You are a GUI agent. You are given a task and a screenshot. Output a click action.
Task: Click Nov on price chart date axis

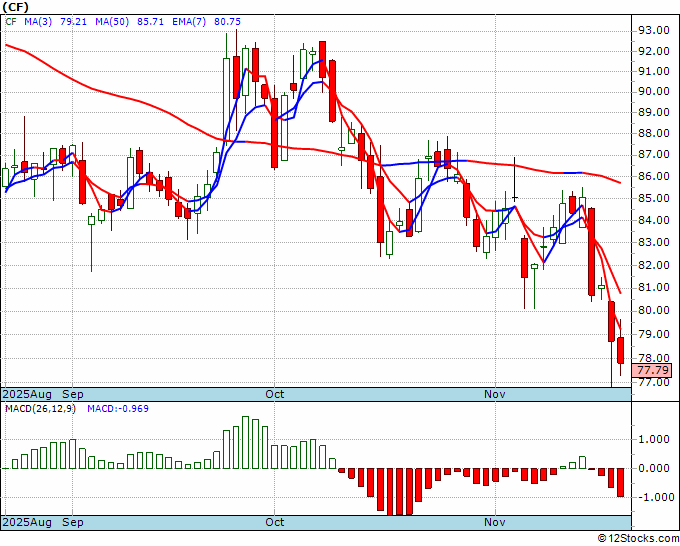tap(495, 394)
